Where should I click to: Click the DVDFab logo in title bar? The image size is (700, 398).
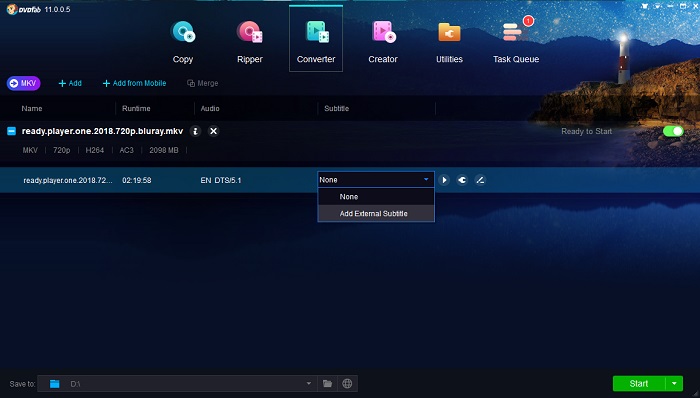(24, 9)
